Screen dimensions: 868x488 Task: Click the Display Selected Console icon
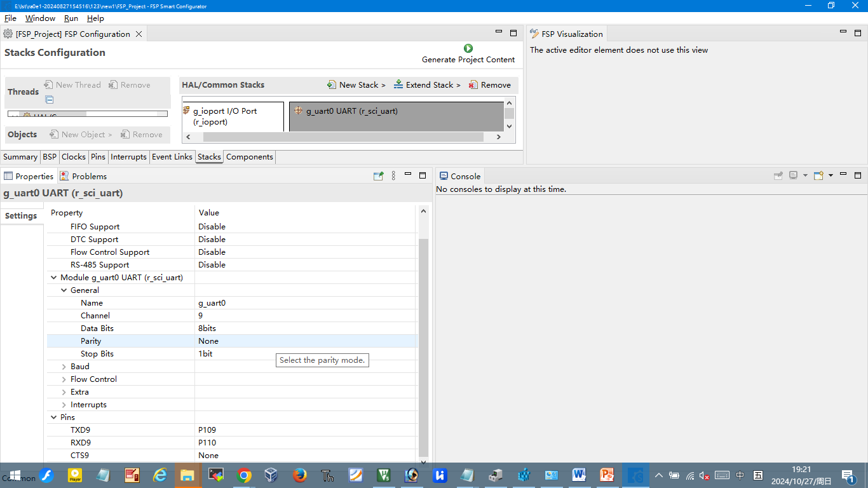point(793,175)
